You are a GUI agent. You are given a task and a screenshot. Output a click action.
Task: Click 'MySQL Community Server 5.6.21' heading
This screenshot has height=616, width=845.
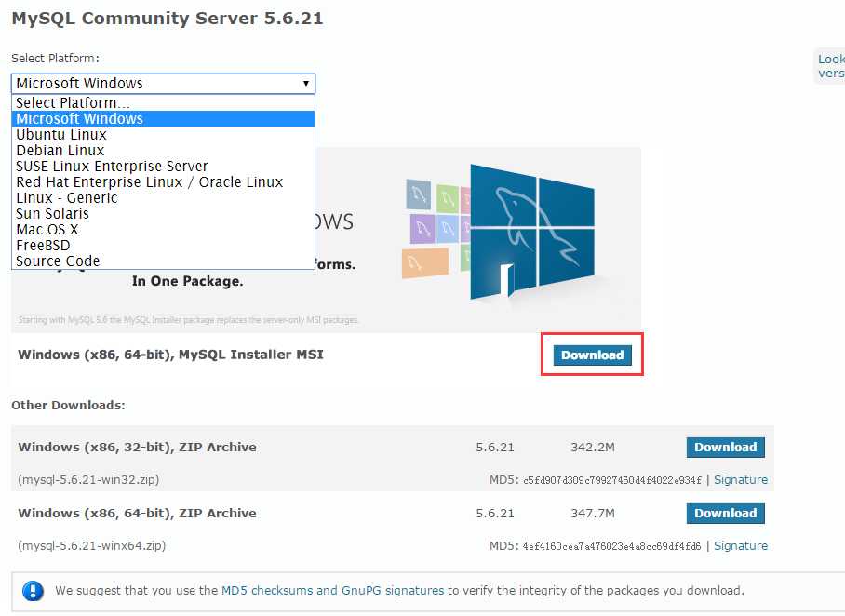pos(168,19)
